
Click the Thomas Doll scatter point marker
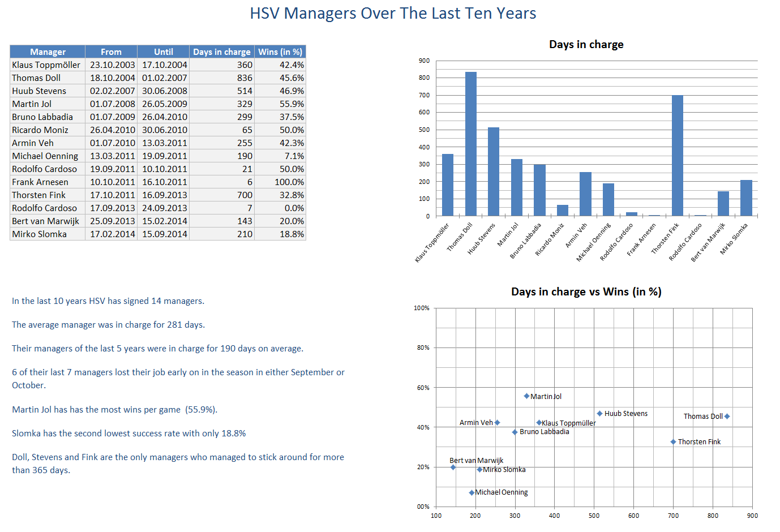coord(727,416)
